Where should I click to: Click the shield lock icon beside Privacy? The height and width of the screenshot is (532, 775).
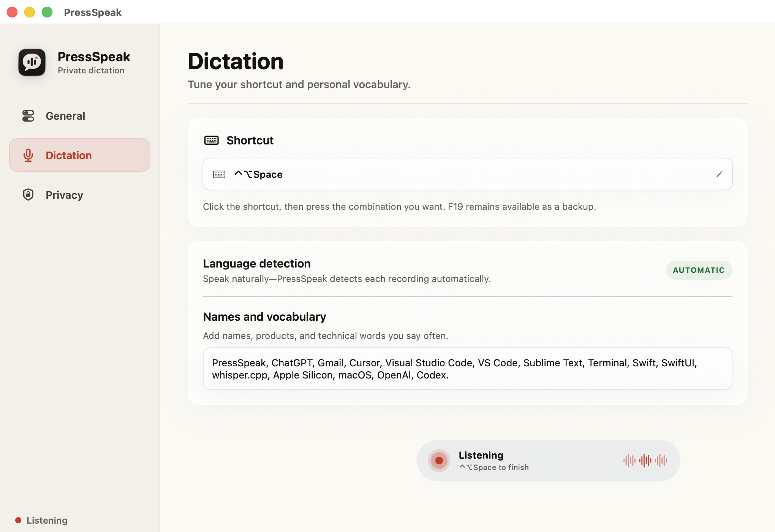(x=28, y=195)
